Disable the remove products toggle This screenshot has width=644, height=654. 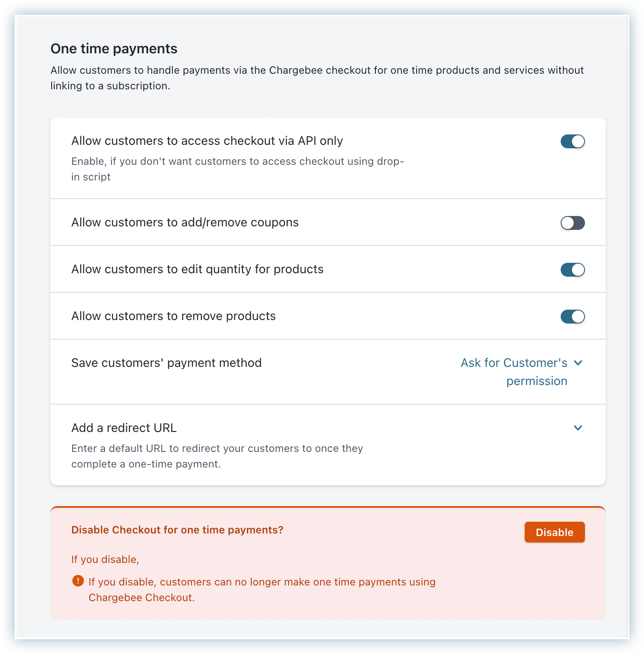coord(572,317)
